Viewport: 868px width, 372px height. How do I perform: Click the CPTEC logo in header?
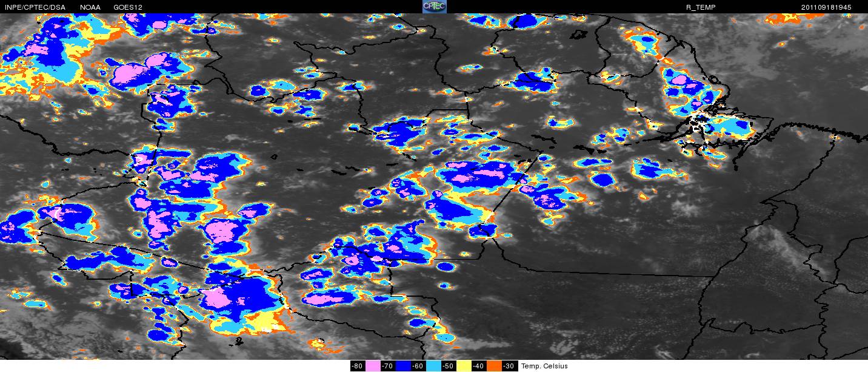434,7
